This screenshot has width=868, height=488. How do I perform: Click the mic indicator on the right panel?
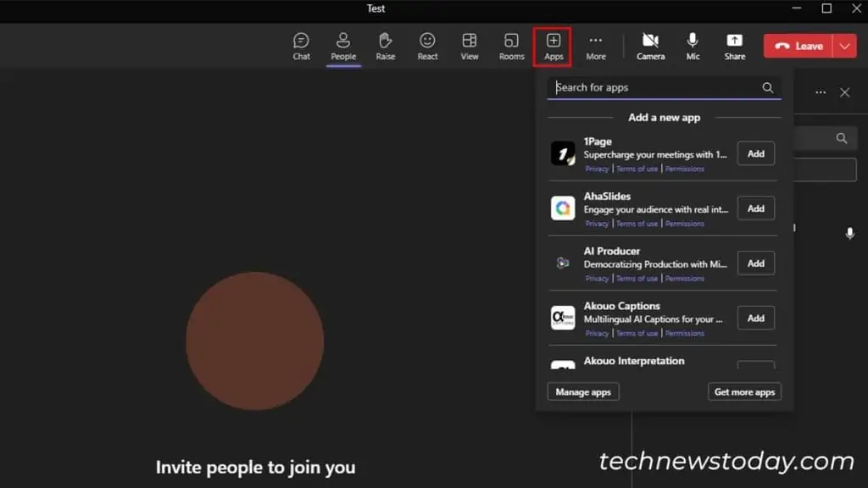coord(850,233)
